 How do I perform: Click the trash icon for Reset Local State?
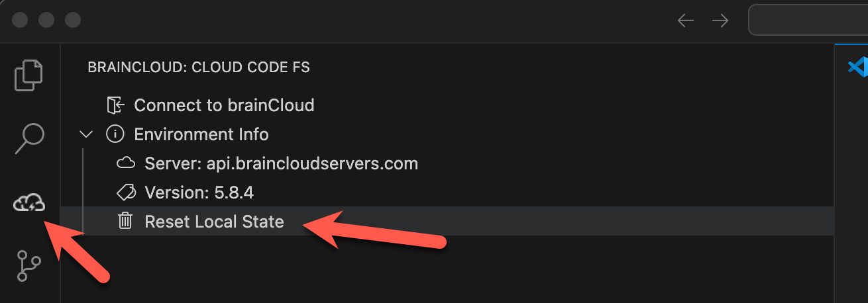click(125, 222)
